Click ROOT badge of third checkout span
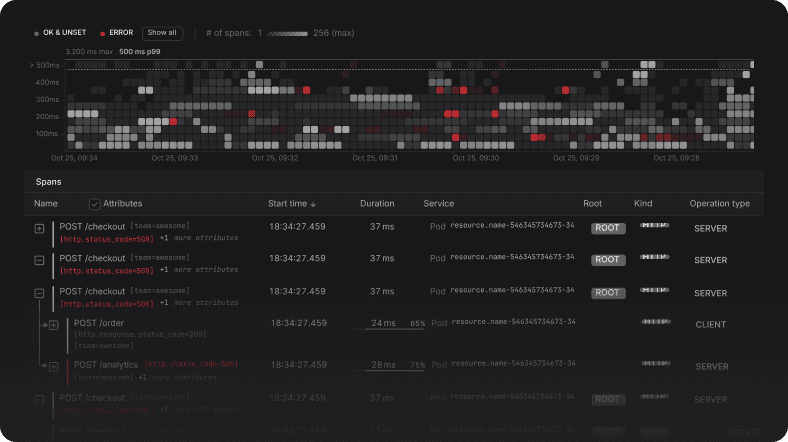 click(608, 293)
